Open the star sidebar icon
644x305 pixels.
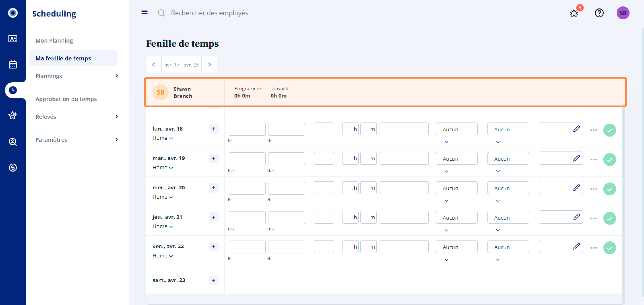click(x=13, y=116)
